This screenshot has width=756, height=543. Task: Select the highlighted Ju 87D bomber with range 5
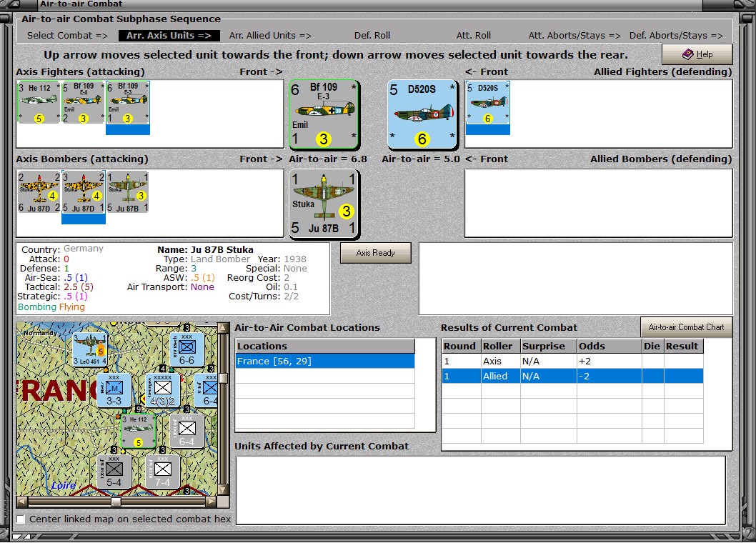(83, 191)
